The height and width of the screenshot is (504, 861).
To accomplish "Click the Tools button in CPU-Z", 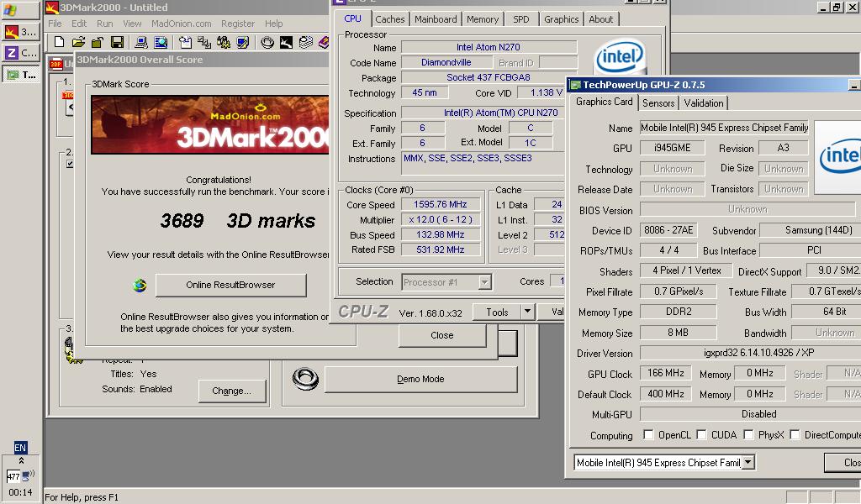I will [x=497, y=312].
